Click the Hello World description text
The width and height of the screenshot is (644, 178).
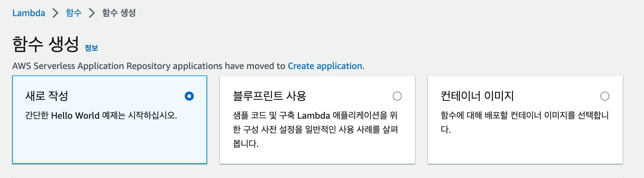[x=101, y=115]
